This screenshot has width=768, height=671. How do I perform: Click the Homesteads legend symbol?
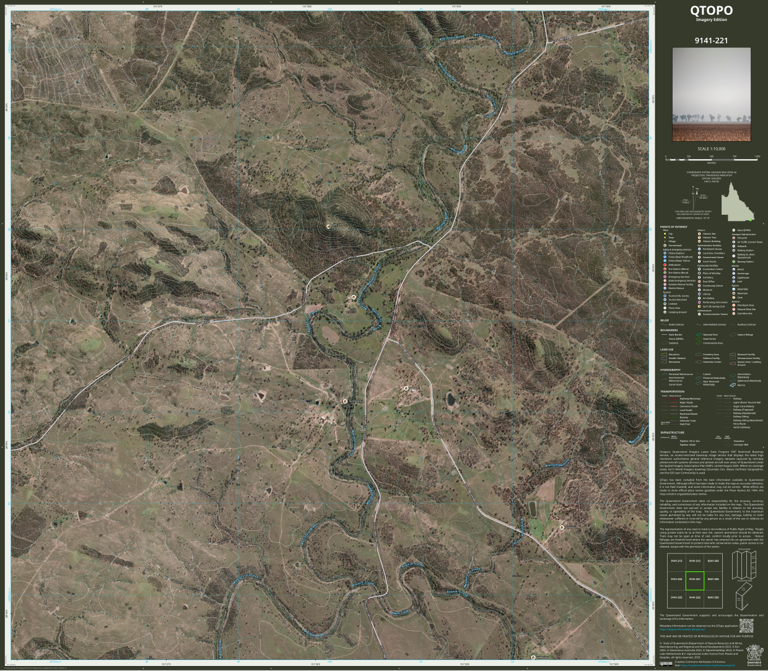point(665,245)
